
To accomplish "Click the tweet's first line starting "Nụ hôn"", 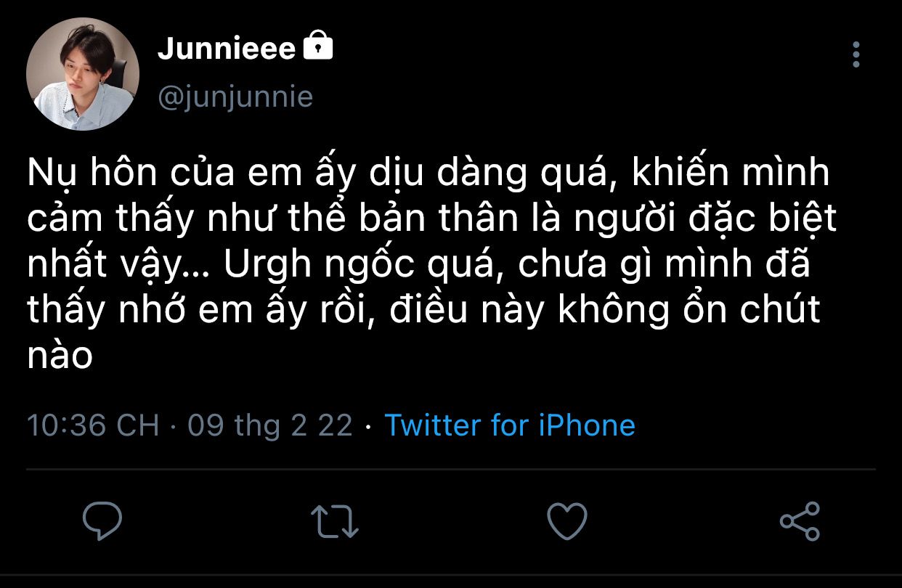I will tap(427, 173).
